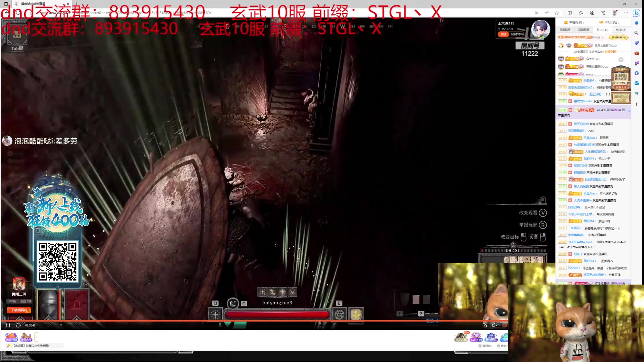Expand the activity bar up-arrow toggle
The width and height of the screenshot is (644, 362).
(x=36, y=337)
